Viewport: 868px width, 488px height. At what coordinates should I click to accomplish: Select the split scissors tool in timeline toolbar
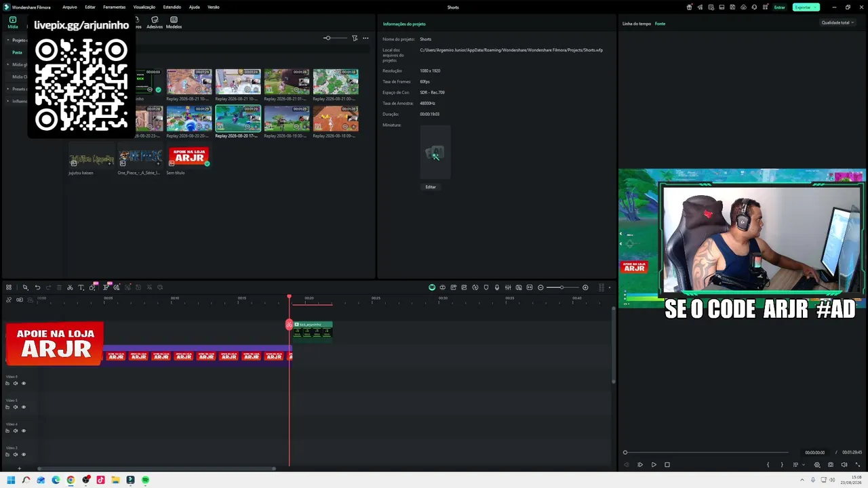pos(70,287)
